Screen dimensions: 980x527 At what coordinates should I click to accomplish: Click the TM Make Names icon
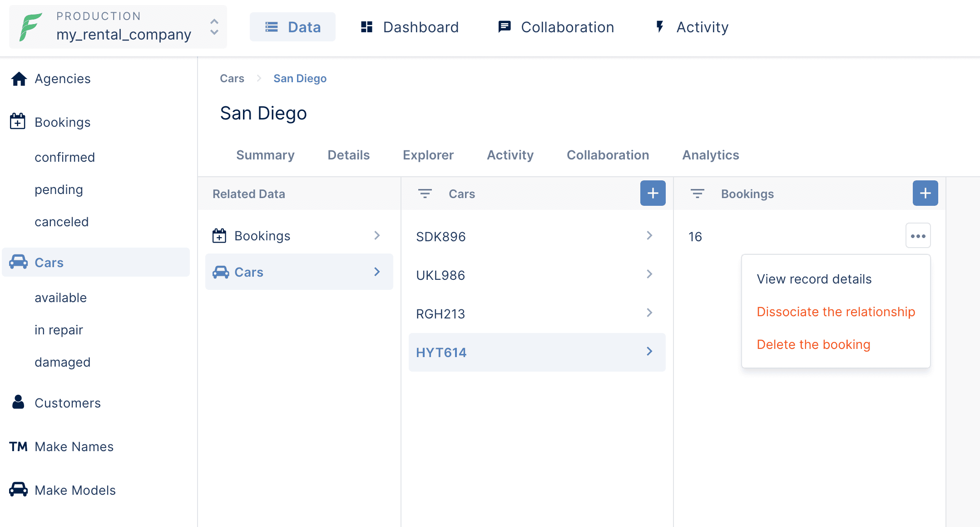click(18, 447)
